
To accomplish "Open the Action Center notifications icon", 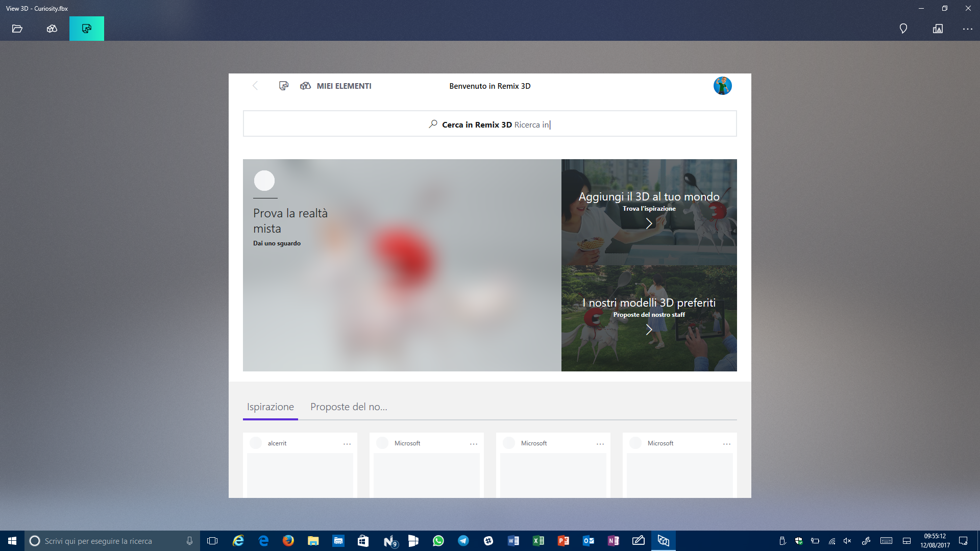I will coord(963,541).
